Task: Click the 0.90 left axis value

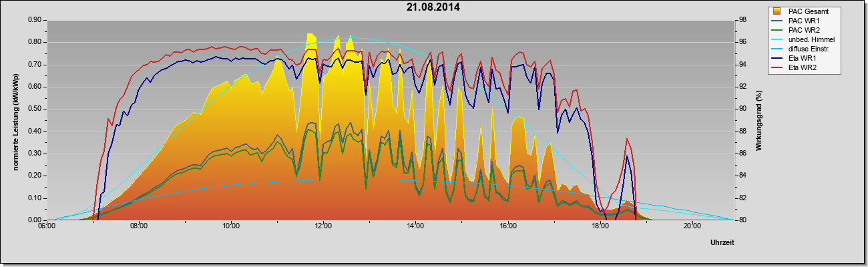Action: 35,20
